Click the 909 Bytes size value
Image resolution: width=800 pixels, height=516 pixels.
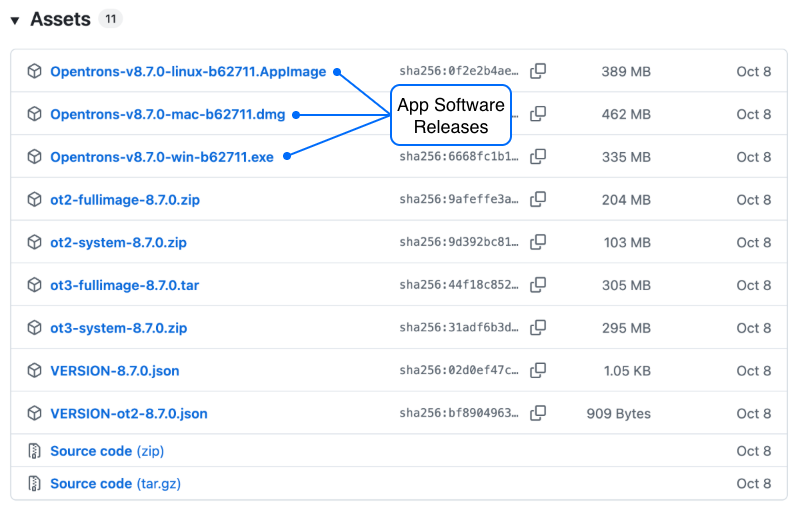coord(618,413)
